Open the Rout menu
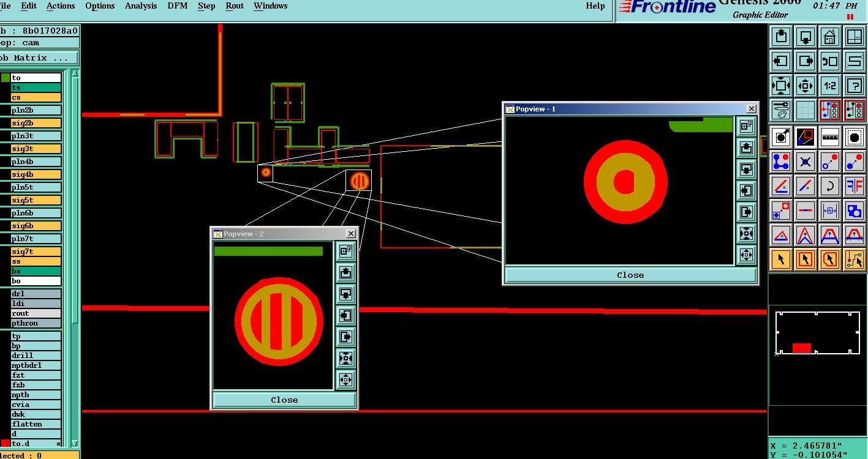This screenshot has width=868, height=459. click(x=235, y=6)
